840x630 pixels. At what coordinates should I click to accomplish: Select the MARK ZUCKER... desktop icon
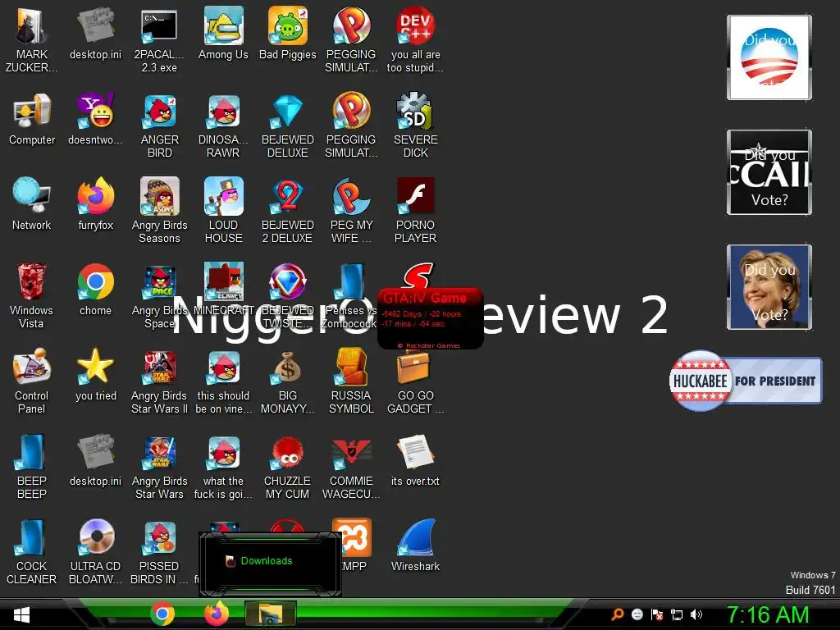(32, 39)
